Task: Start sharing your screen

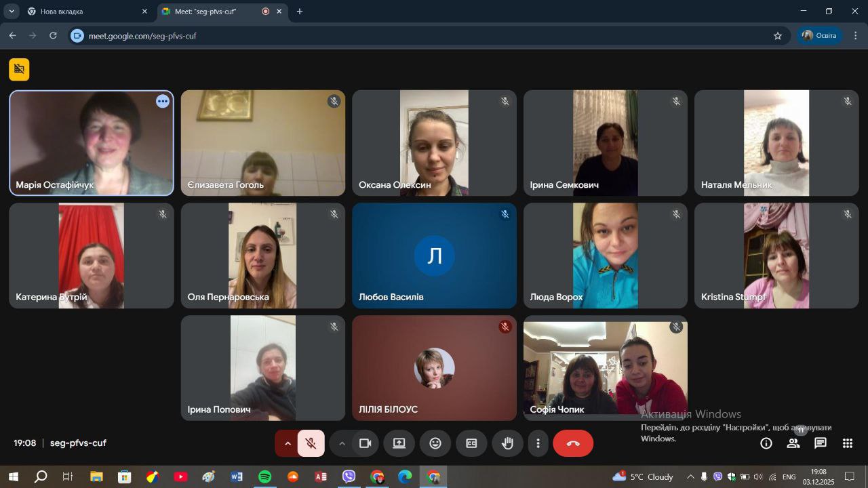Action: 399,443
